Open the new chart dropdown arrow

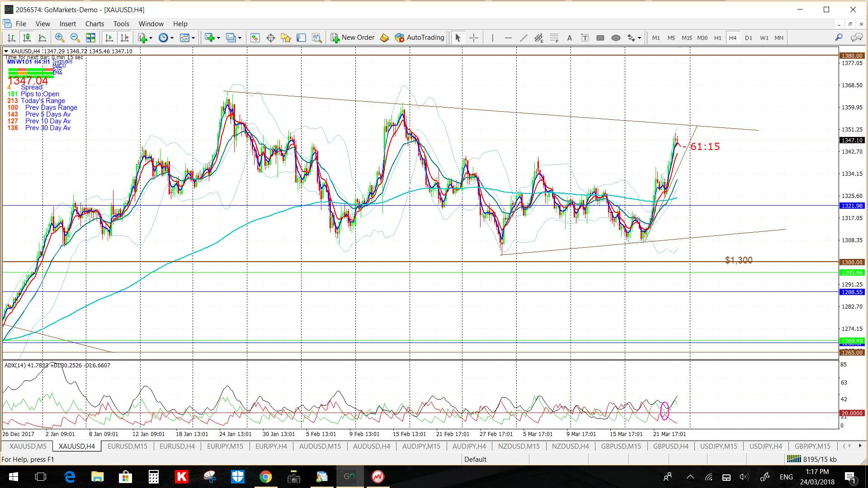point(218,38)
